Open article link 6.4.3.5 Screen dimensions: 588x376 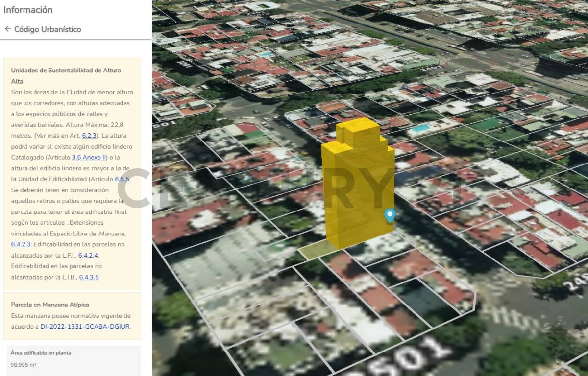(89, 277)
